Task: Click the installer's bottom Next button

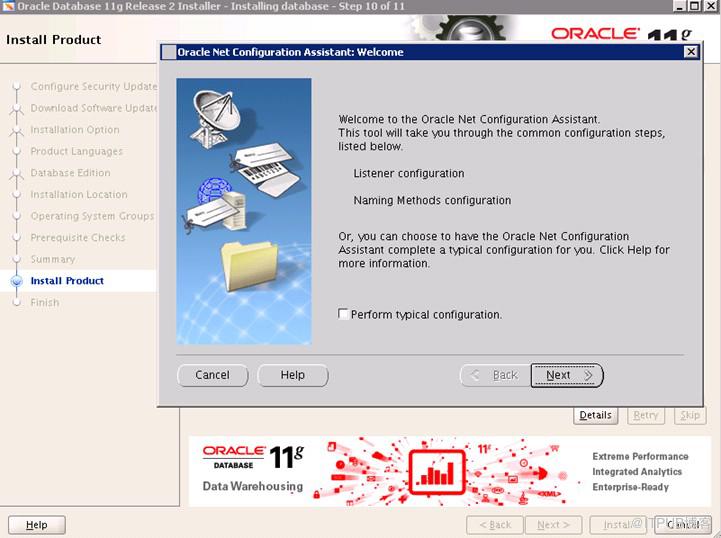Action: pos(553,525)
